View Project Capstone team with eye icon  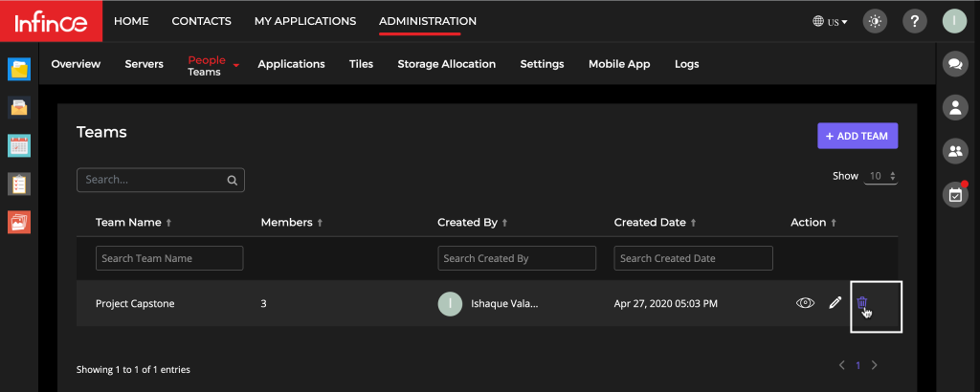coord(806,303)
